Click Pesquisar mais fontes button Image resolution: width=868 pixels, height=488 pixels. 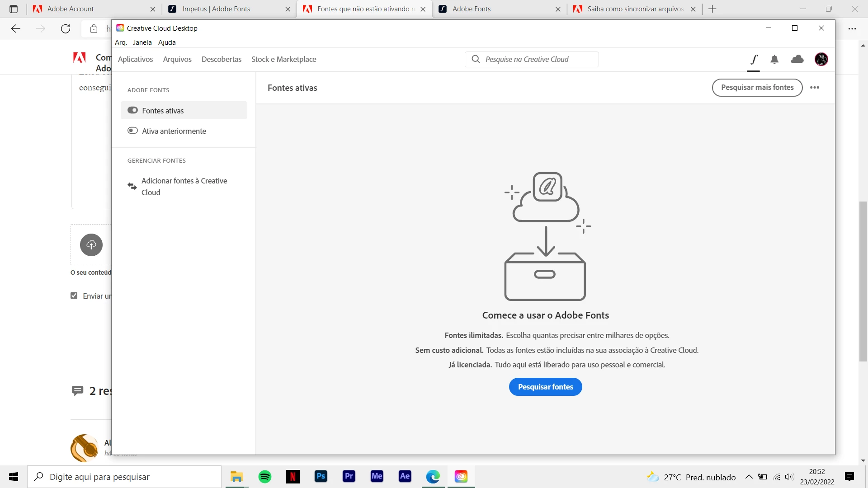tap(757, 88)
